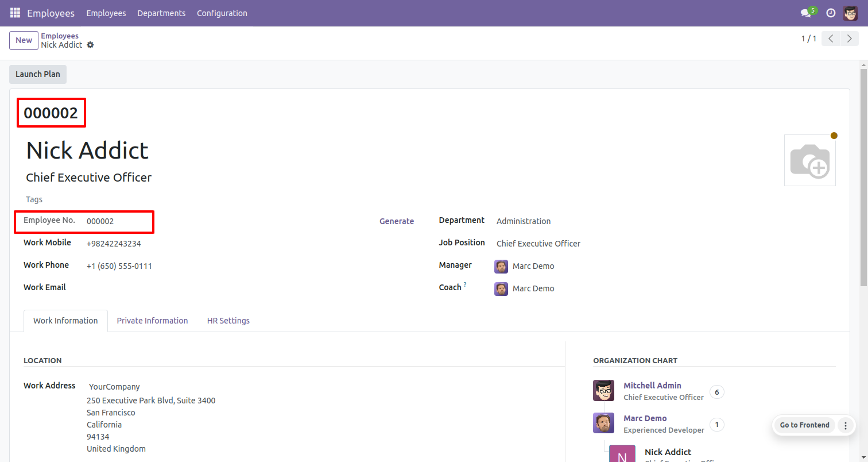Open the Configuration menu
Image resolution: width=868 pixels, height=462 pixels.
(x=222, y=13)
